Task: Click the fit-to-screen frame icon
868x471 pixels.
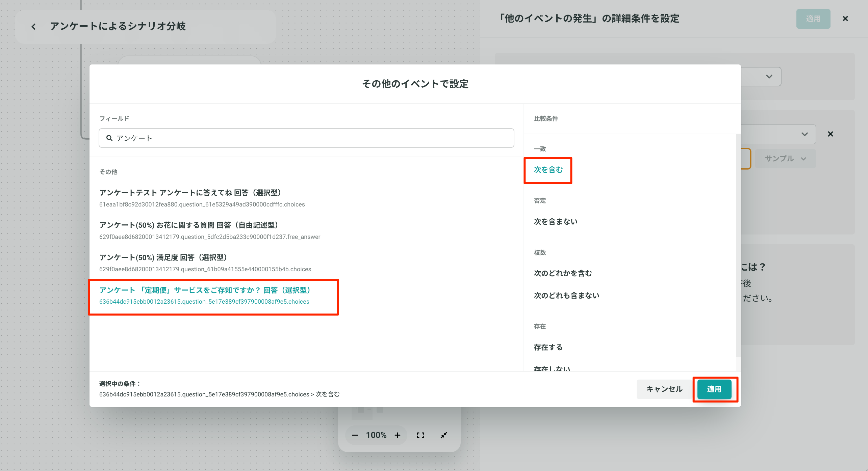Action: 420,435
